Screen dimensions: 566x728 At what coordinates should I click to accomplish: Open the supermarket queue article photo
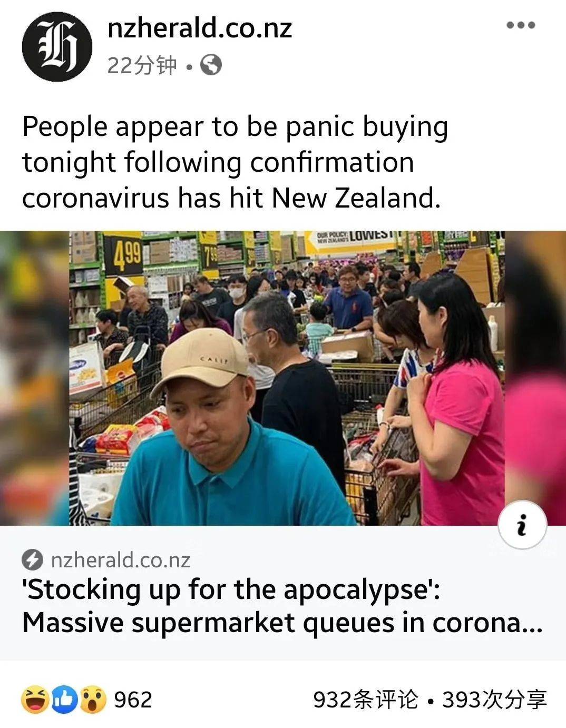287,378
